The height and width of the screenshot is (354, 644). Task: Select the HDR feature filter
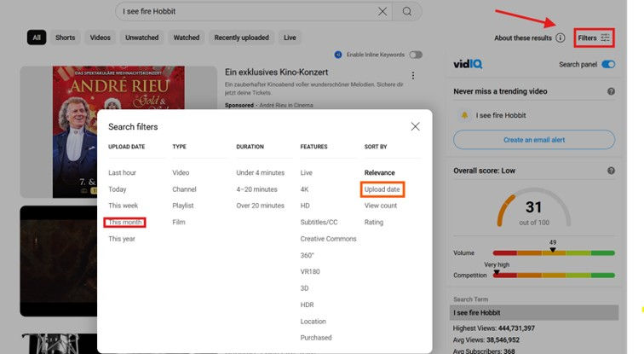(307, 305)
